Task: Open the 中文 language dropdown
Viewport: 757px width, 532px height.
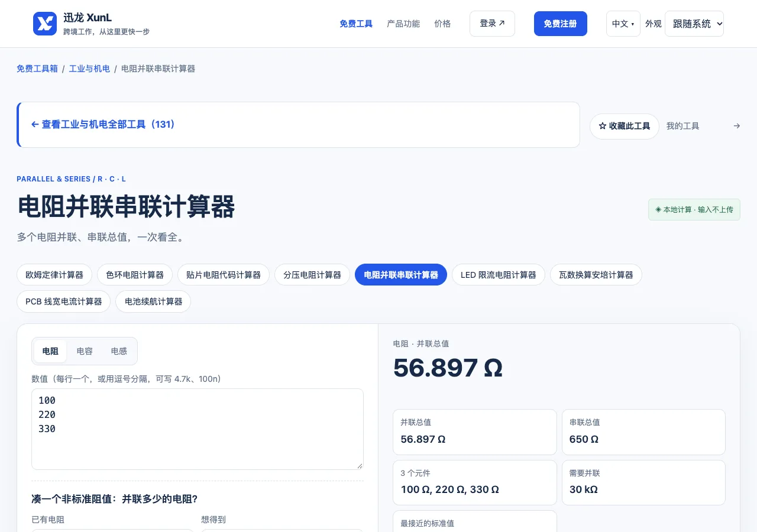Action: (x=623, y=24)
